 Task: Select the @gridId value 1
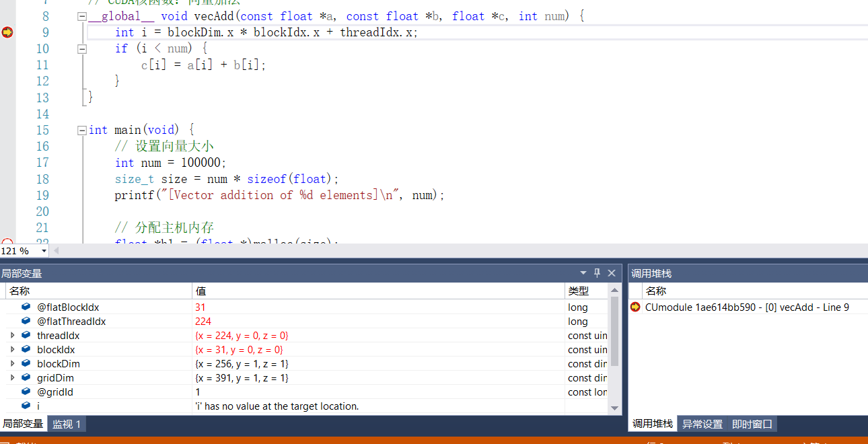[x=198, y=392]
